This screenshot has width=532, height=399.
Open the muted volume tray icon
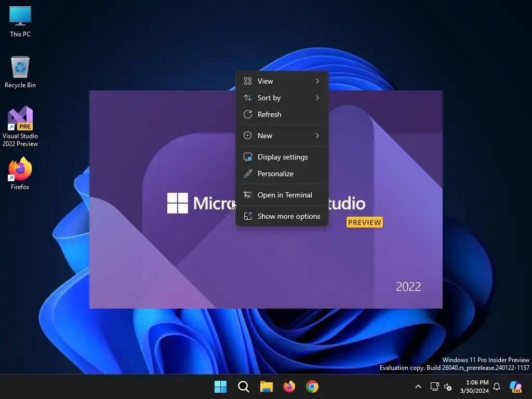pyautogui.click(x=448, y=387)
